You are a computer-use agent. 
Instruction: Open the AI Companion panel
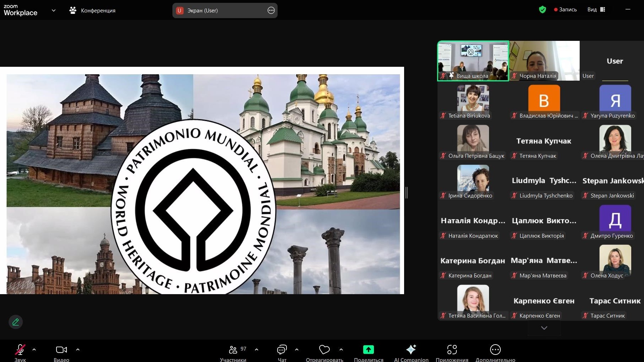pos(411,350)
